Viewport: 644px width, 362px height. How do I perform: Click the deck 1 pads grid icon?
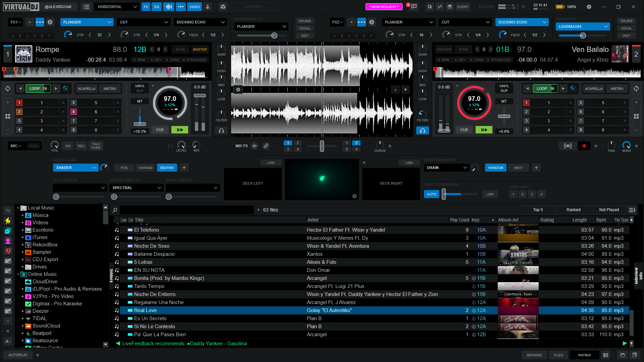(x=8, y=116)
